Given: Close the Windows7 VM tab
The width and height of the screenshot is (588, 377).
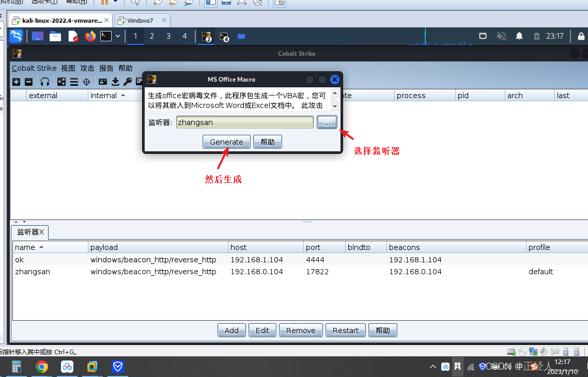Looking at the screenshot, I should 164,20.
